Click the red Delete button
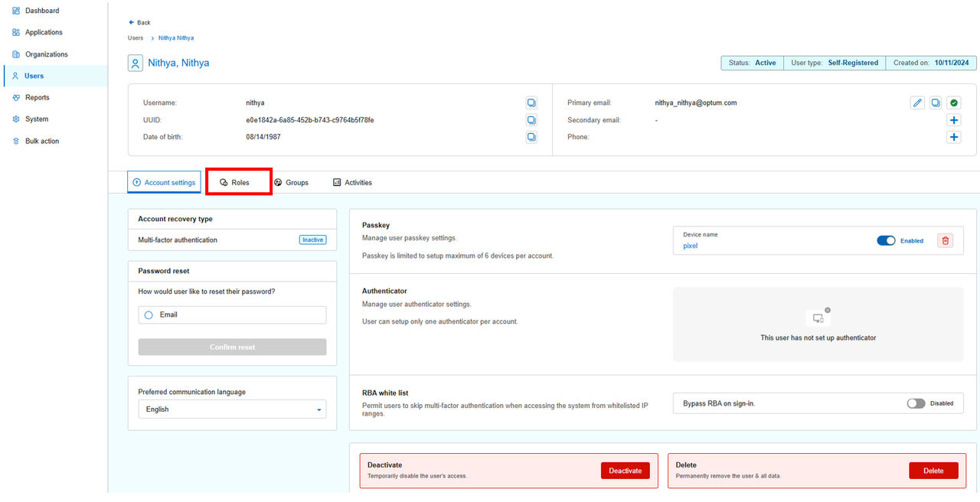Viewport: 980px width, 502px height. click(933, 471)
